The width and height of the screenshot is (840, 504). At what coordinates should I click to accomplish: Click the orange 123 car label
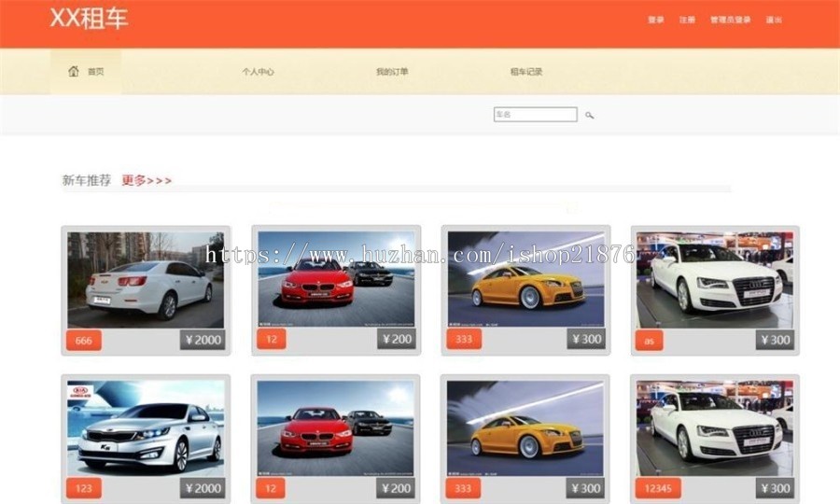click(x=84, y=488)
